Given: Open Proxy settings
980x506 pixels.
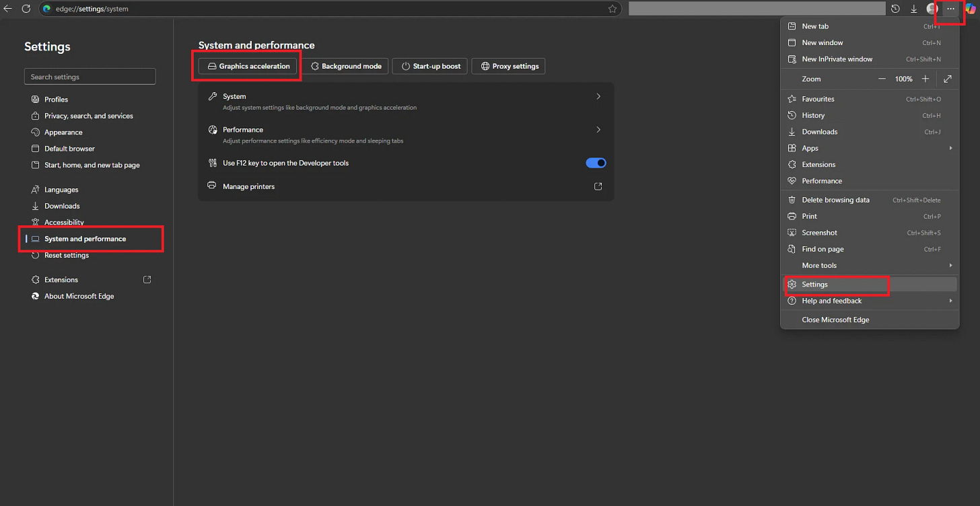Looking at the screenshot, I should pyautogui.click(x=508, y=66).
